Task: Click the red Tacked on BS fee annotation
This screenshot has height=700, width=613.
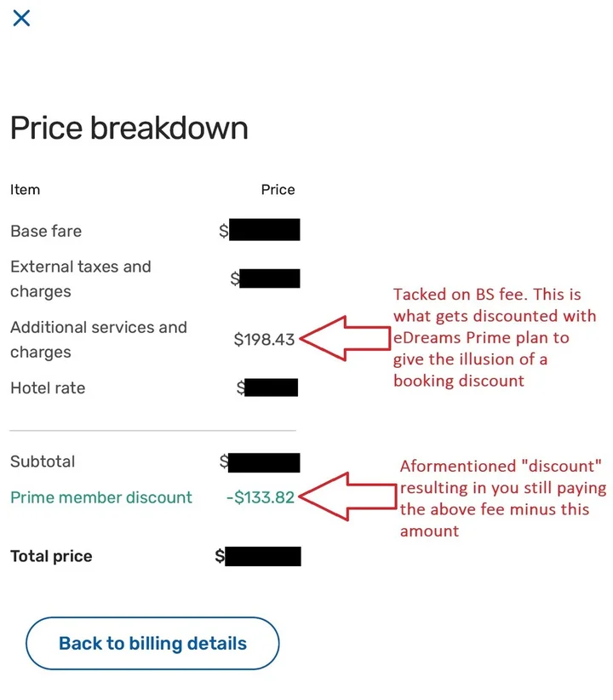Action: (495, 337)
